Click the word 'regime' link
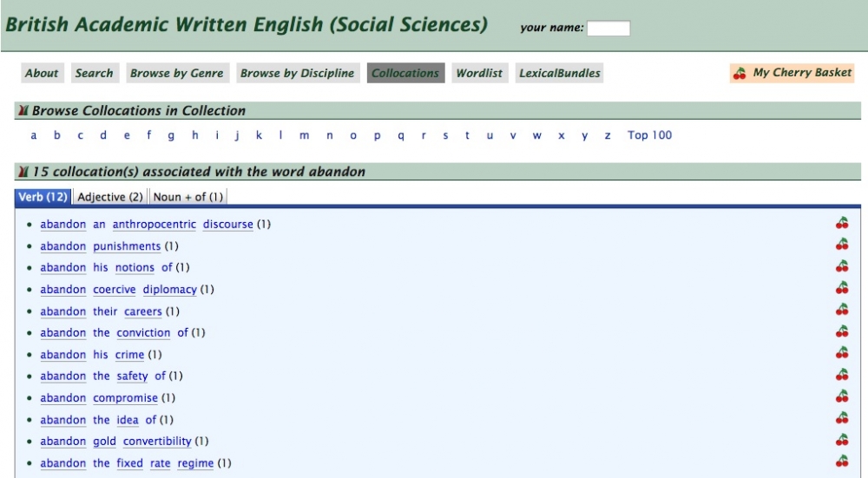 [x=195, y=463]
